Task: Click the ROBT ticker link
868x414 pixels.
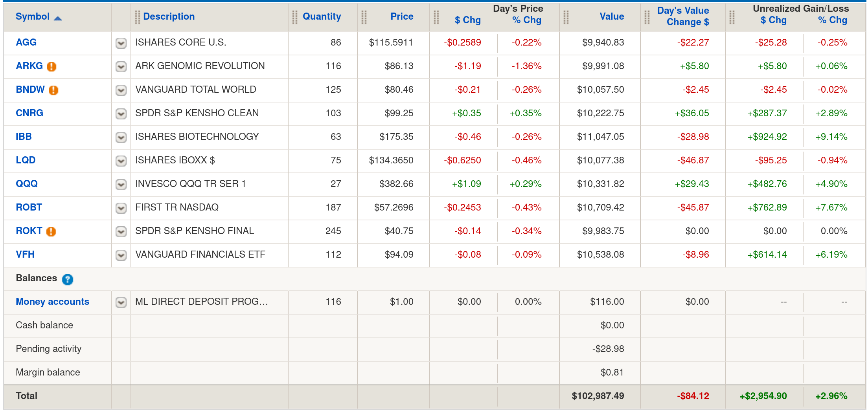Action: (x=29, y=207)
